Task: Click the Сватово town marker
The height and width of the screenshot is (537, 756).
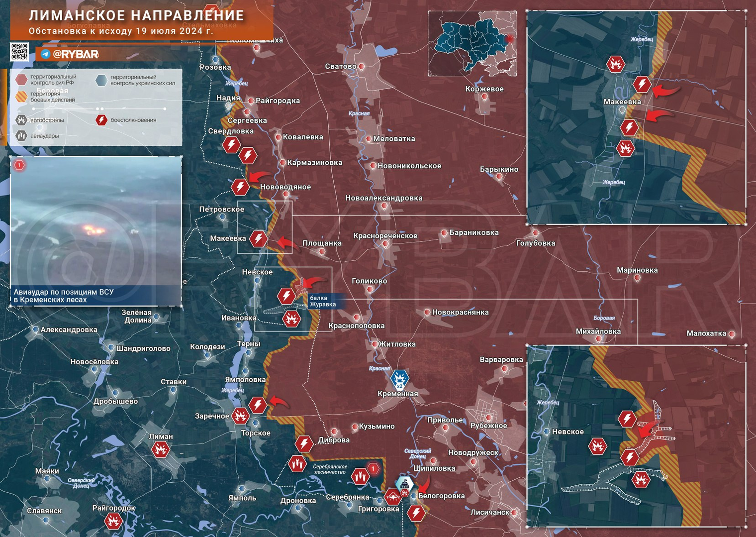Action: point(362,66)
